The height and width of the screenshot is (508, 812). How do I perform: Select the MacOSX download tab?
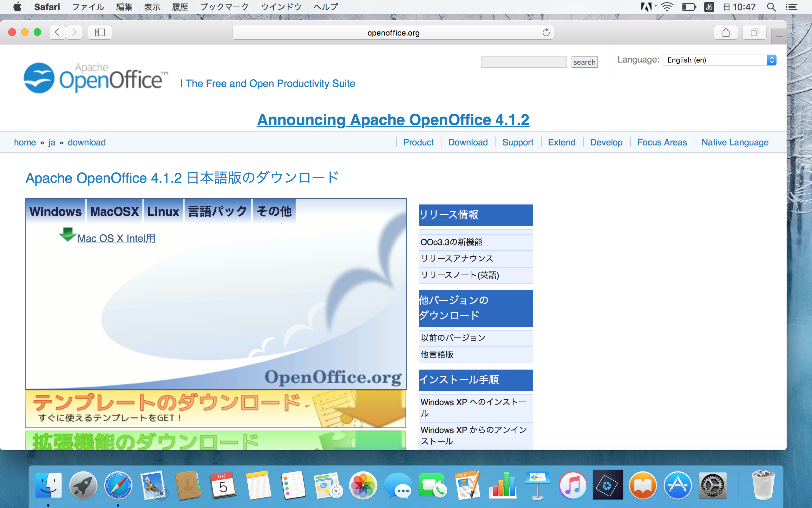(x=115, y=211)
